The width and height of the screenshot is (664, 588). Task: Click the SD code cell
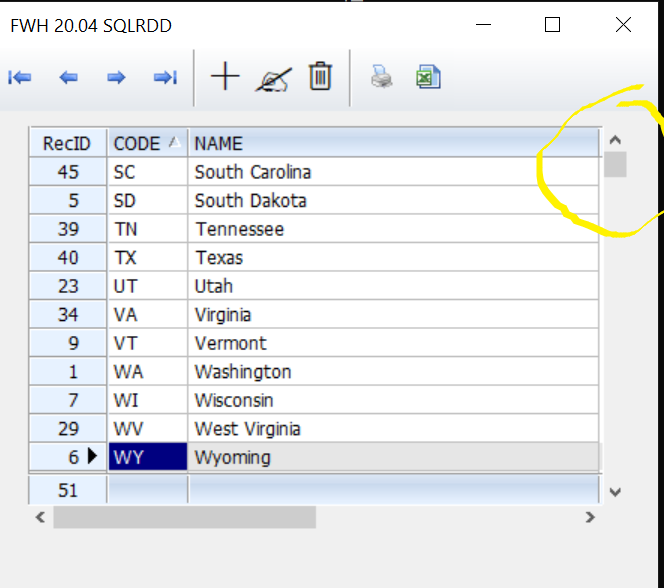[147, 200]
